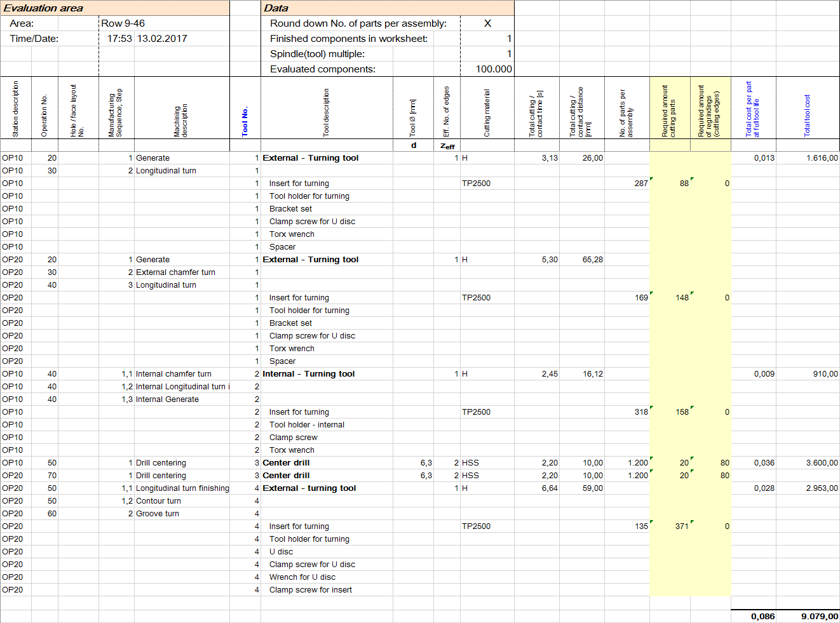
Task: Click the blue "Tool No." column header
Action: click(245, 121)
